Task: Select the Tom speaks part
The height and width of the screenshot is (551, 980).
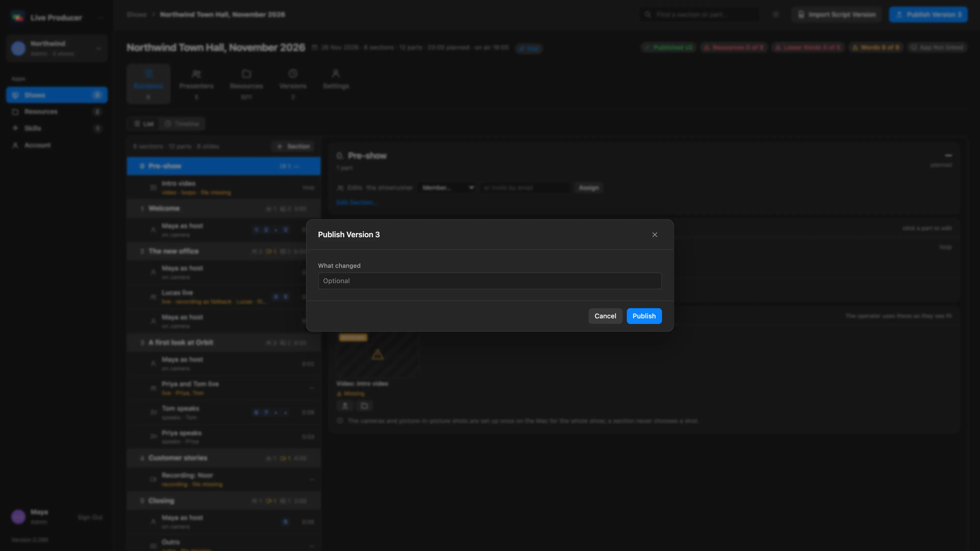Action: [x=224, y=412]
